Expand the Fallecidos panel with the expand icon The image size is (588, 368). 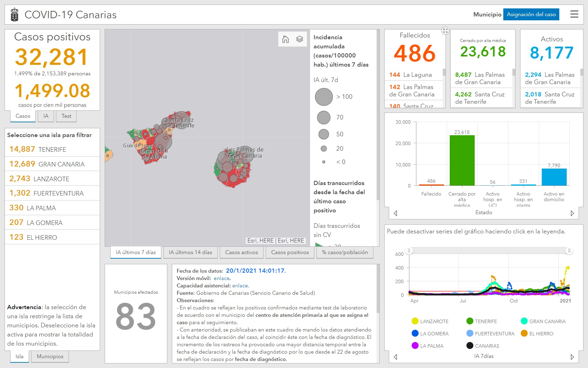[x=445, y=30]
